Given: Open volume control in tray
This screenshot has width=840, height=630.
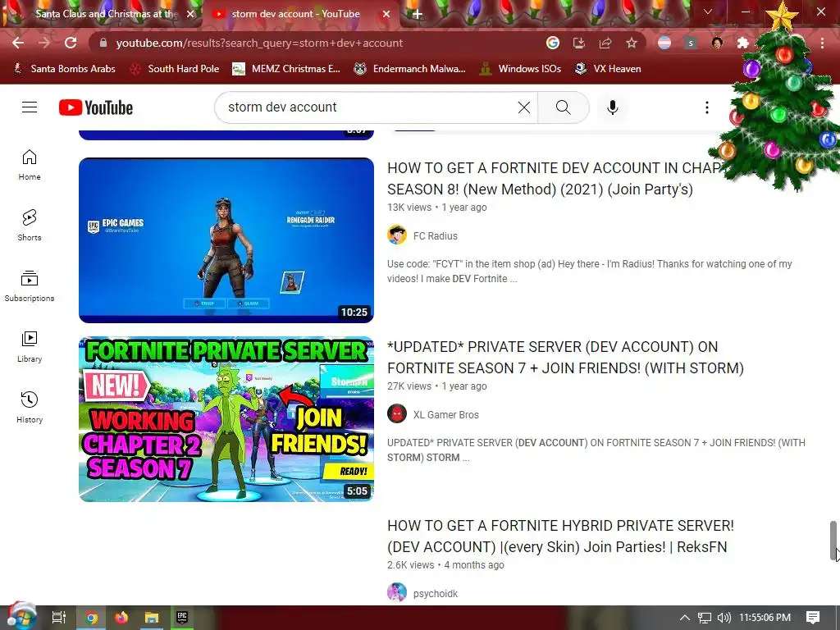Looking at the screenshot, I should pyautogui.click(x=724, y=618).
